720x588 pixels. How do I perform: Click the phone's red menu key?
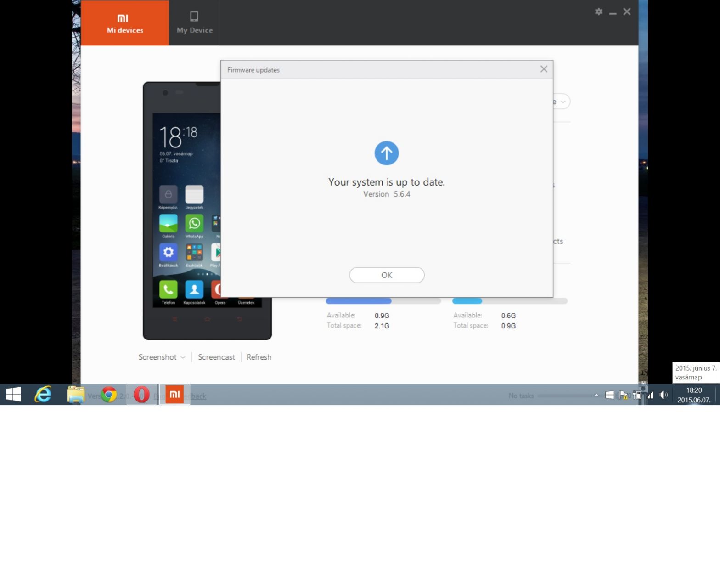tap(175, 319)
